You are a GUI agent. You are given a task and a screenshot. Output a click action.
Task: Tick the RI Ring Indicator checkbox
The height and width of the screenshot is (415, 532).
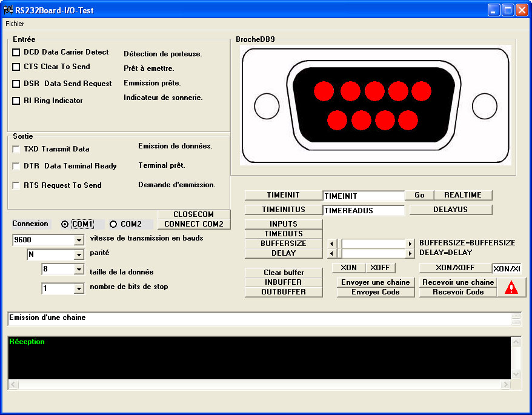(16, 101)
